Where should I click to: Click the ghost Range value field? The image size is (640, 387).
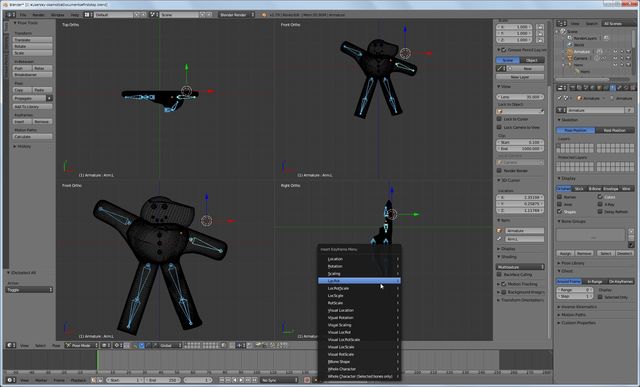(x=575, y=289)
